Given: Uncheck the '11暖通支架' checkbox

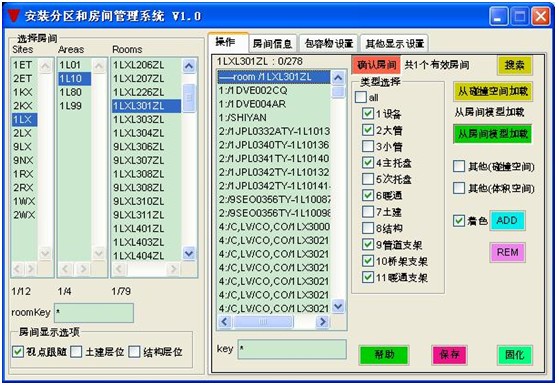Looking at the screenshot, I should pyautogui.click(x=368, y=277).
